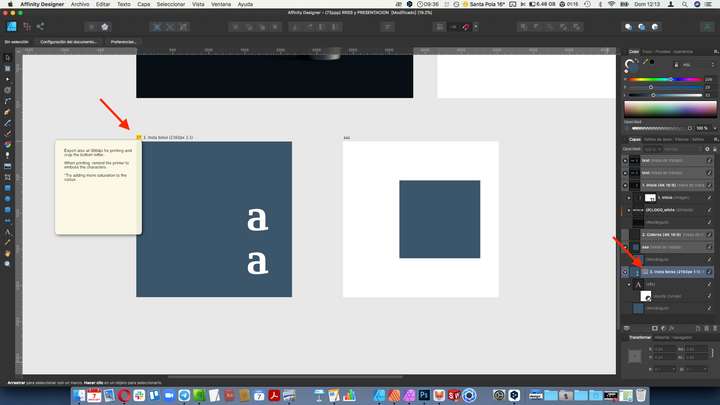Open the color model dropdown in Color panel
Image resolution: width=720 pixels, height=405 pixels.
click(697, 65)
